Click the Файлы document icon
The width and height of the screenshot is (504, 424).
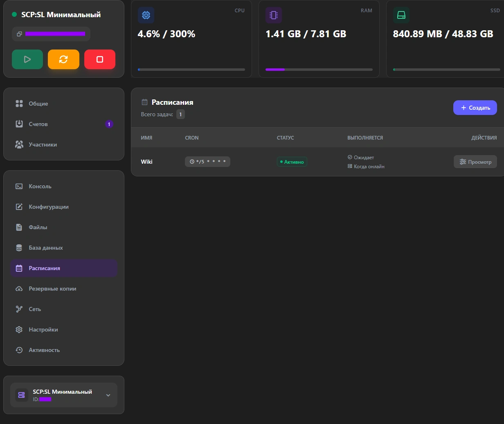[19, 227]
